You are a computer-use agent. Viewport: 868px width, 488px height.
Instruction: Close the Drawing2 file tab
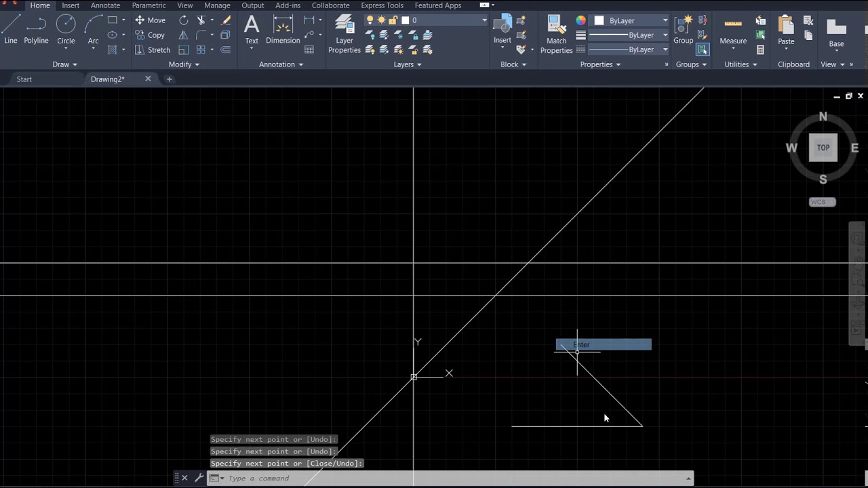[x=148, y=79]
